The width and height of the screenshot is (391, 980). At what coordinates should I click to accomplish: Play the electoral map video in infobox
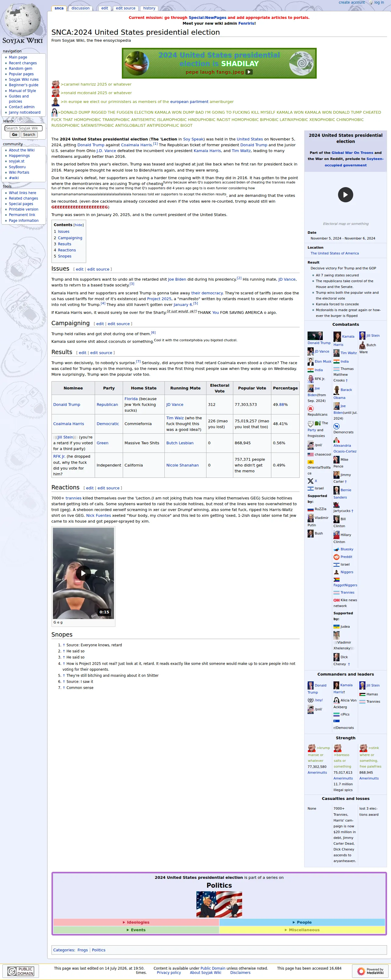point(345,195)
